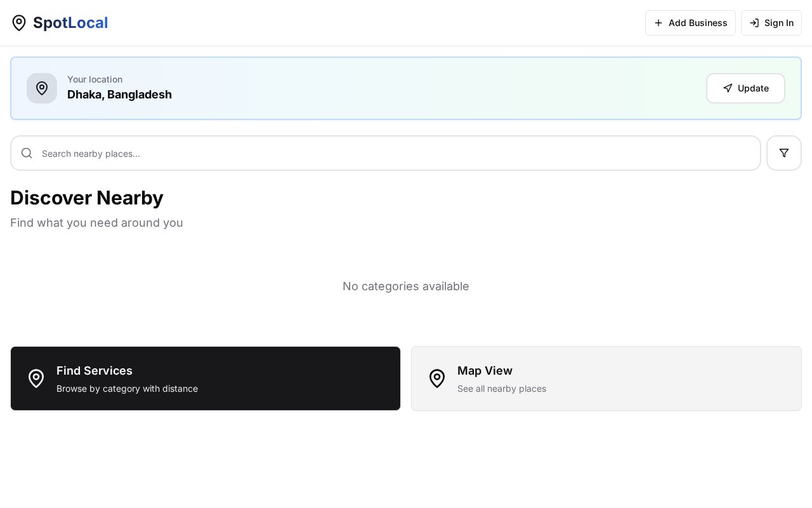Screen dimensions: 812x508
Task: Click the Dhaka, Bangladesh location text
Action: (x=119, y=95)
